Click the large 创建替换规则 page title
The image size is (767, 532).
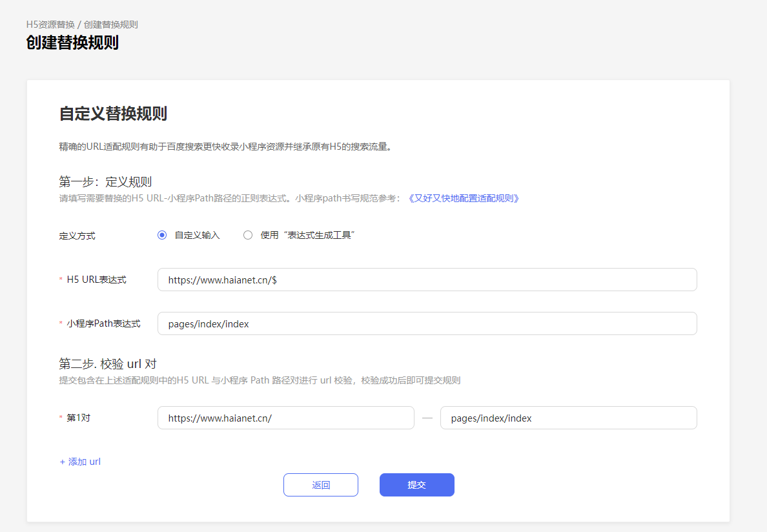point(72,43)
